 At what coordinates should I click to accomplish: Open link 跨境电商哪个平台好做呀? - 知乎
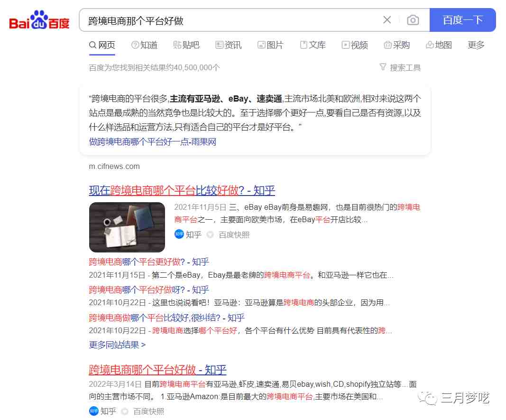tap(149, 290)
